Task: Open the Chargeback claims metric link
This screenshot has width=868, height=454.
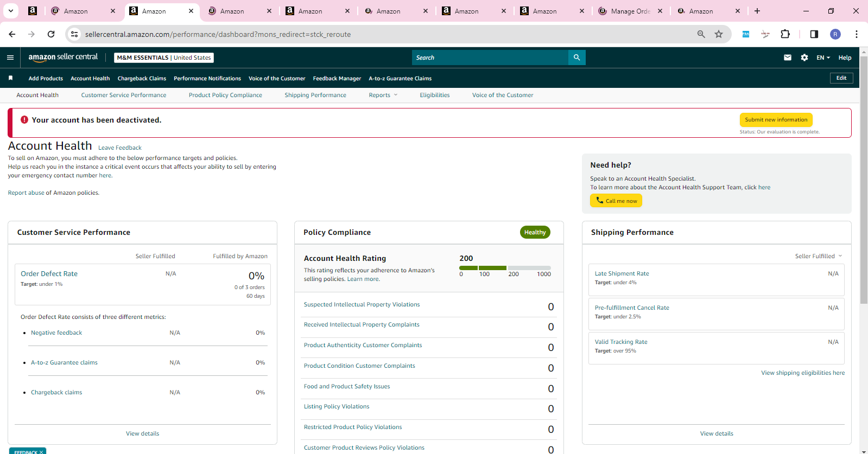Action: pyautogui.click(x=56, y=392)
